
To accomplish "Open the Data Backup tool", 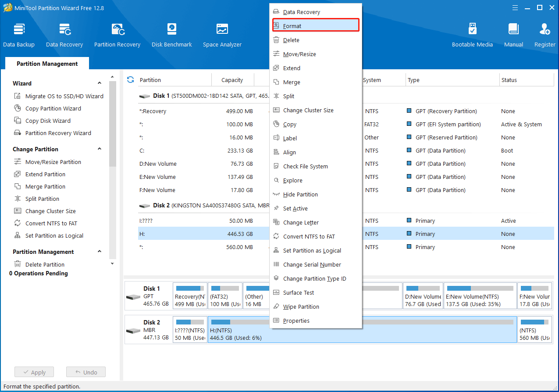I will tap(19, 36).
